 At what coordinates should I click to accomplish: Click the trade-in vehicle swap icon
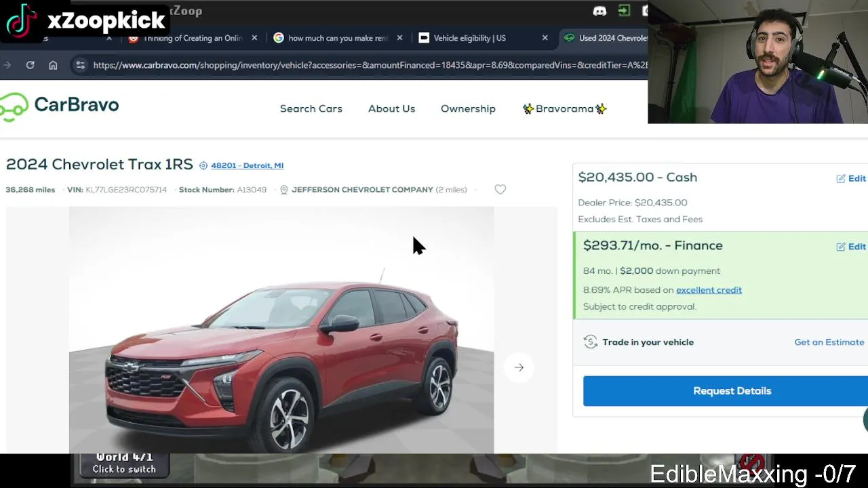point(590,342)
